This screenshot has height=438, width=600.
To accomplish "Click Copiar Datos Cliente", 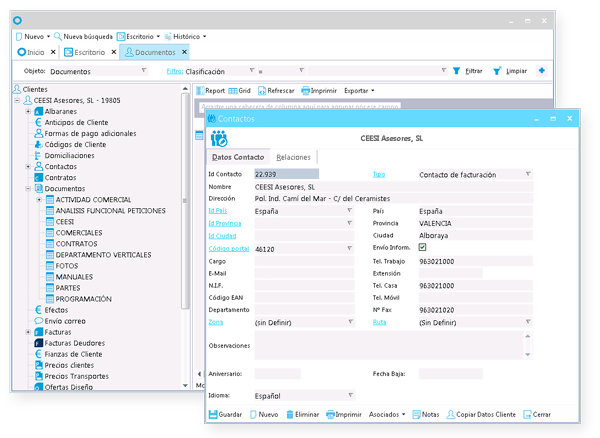I will (481, 414).
